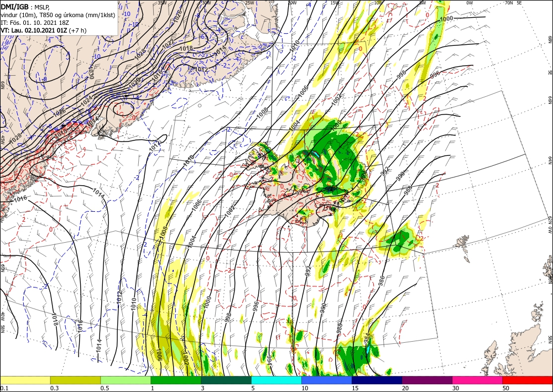Click the '1020' isobar label
This screenshot has width=553, height=392.
pos(135,83)
